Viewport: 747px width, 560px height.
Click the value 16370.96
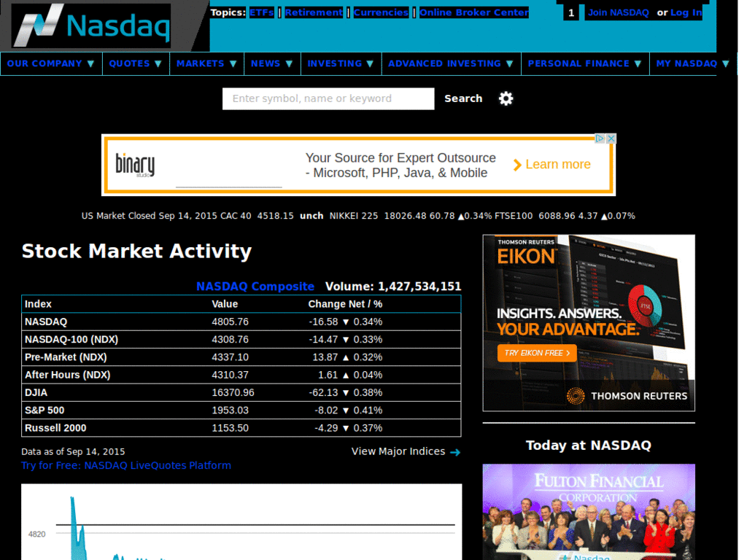[233, 392]
